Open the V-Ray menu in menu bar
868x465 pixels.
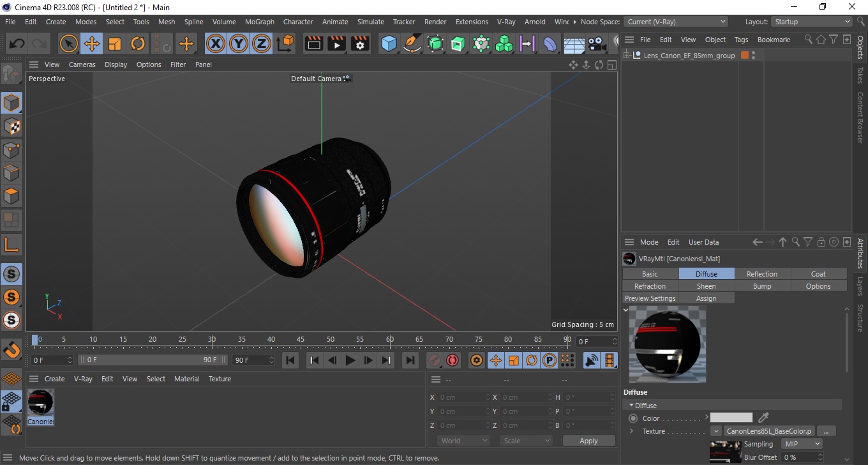[x=506, y=22]
